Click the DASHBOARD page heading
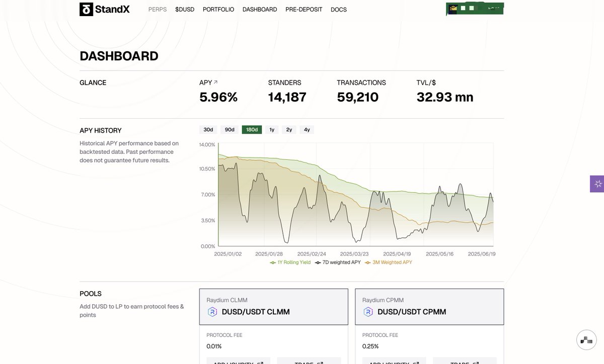 pyautogui.click(x=119, y=56)
